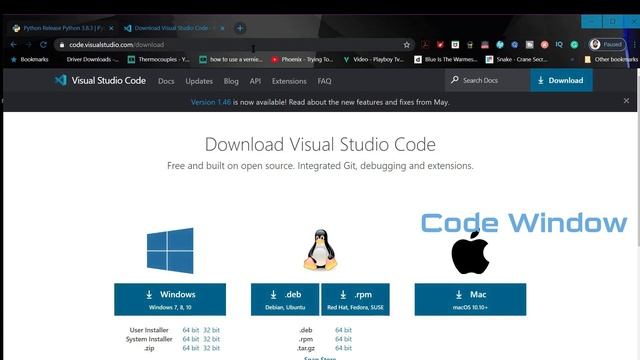Open the Version 1.46 release link
Image resolution: width=640 pixels, height=360 pixels.
[x=211, y=102]
